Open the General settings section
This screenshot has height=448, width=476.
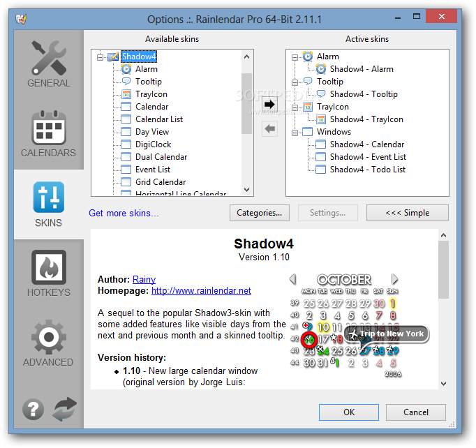point(49,64)
